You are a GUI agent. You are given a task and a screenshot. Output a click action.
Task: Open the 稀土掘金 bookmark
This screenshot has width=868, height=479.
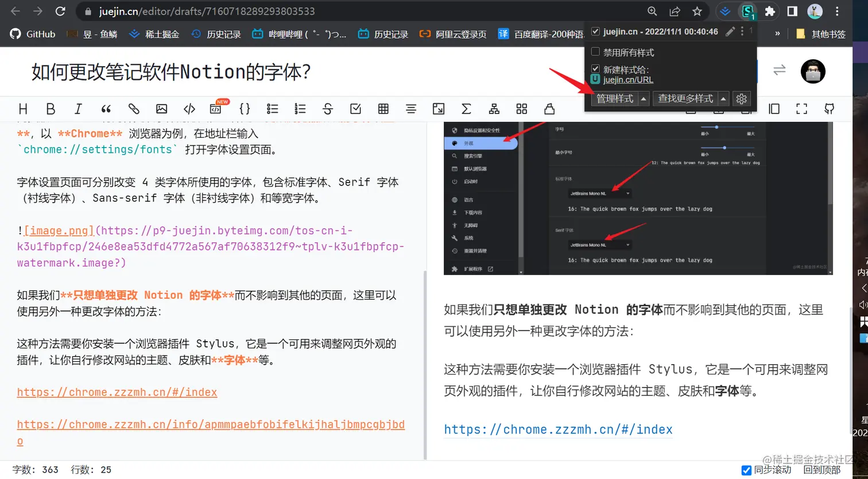pos(154,34)
